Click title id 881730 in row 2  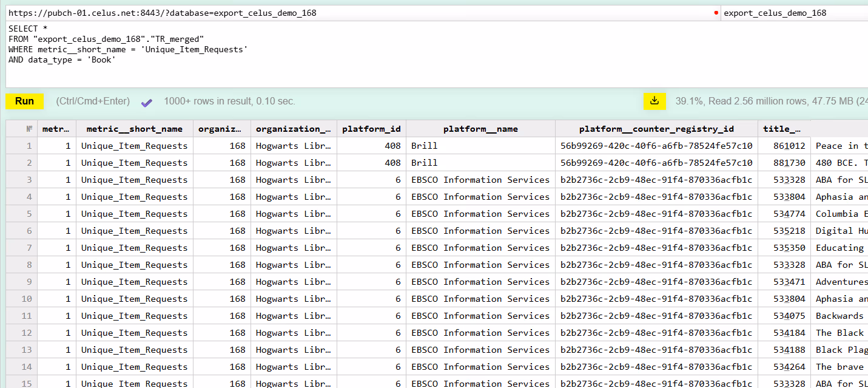click(784, 163)
